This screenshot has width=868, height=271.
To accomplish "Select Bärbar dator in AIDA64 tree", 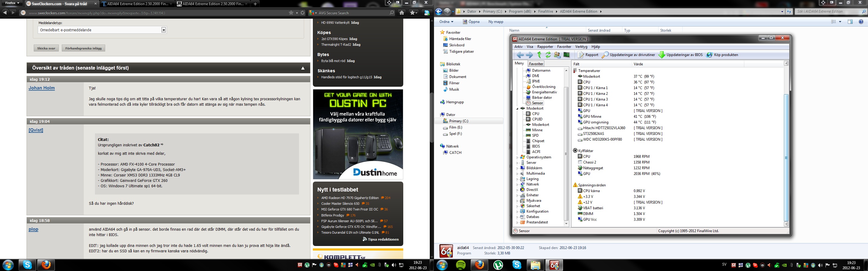I will [x=539, y=97].
